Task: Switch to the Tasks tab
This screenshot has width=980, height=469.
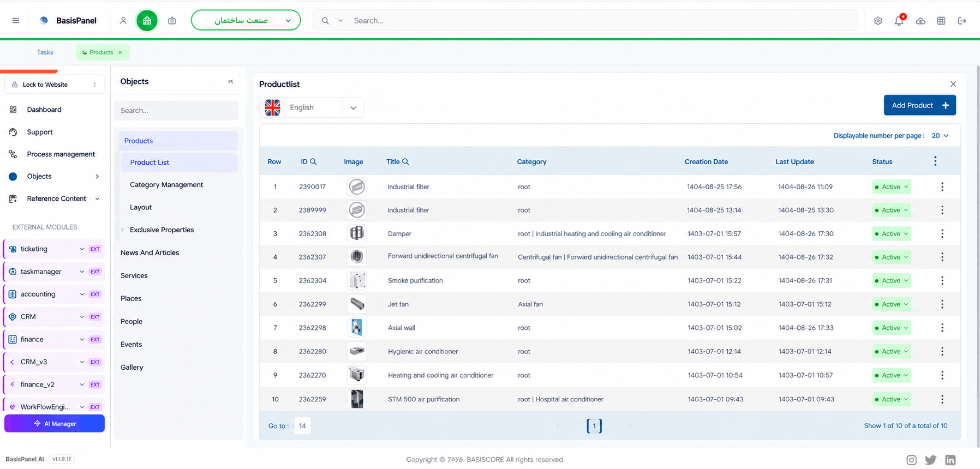Action: pos(45,52)
